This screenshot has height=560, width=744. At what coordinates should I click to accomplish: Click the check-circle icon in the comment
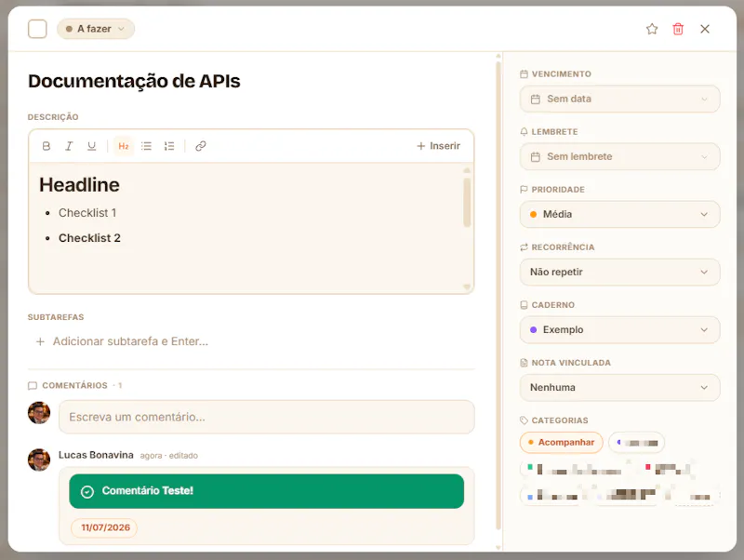(x=87, y=492)
